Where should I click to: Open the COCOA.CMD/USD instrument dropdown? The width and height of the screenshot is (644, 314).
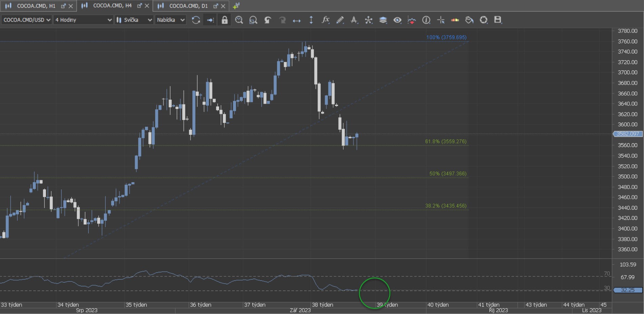tap(27, 20)
